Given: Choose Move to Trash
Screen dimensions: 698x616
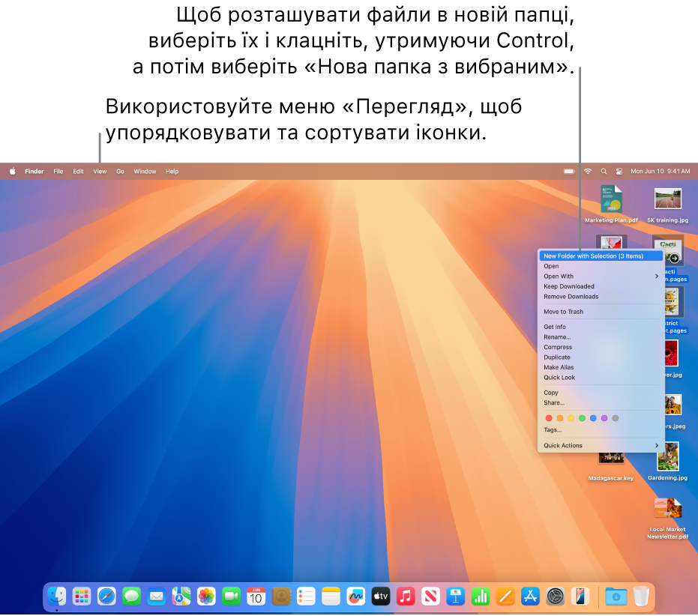Looking at the screenshot, I should tap(601, 312).
